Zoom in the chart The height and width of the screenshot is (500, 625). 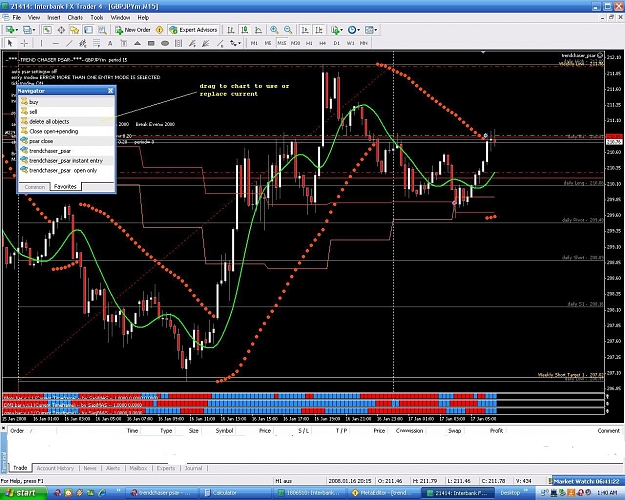274,30
